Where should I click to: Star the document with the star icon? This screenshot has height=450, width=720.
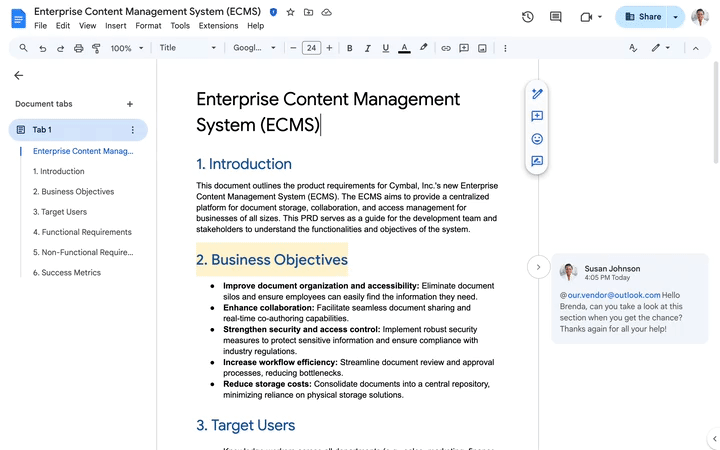pyautogui.click(x=290, y=12)
